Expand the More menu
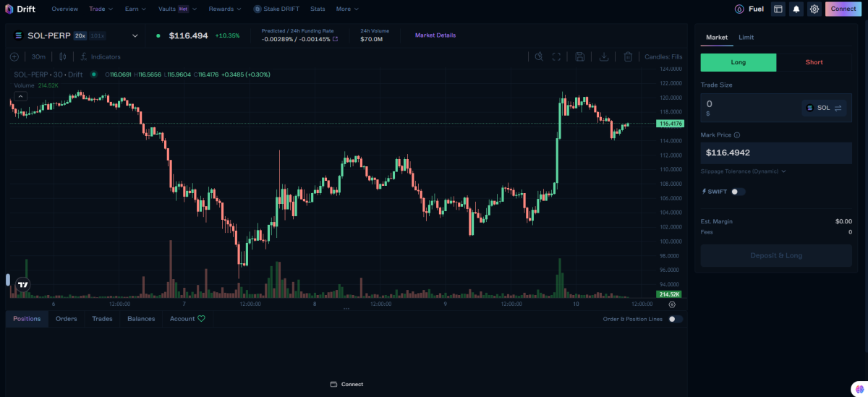This screenshot has width=868, height=397. [347, 9]
